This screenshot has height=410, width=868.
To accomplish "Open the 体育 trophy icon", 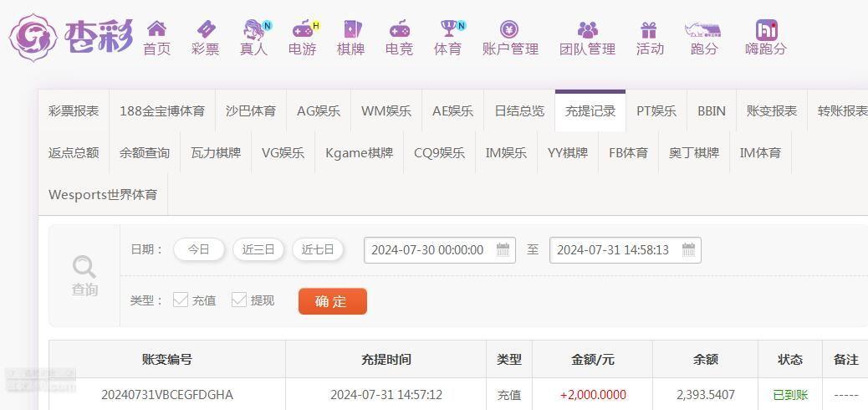I will tap(450, 28).
